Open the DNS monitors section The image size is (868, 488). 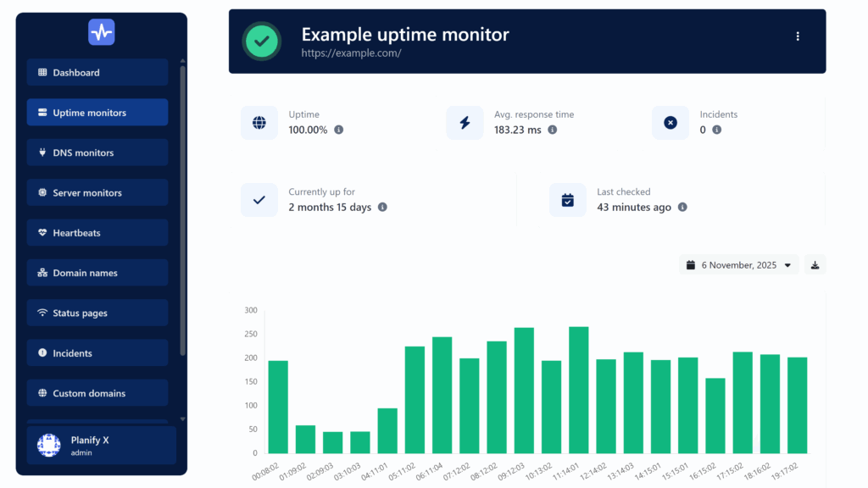(x=97, y=153)
